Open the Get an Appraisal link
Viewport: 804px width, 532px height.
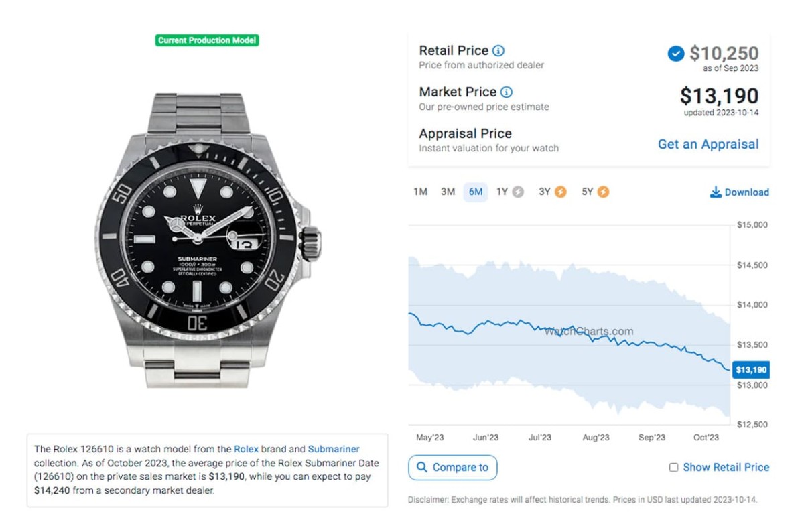(708, 144)
